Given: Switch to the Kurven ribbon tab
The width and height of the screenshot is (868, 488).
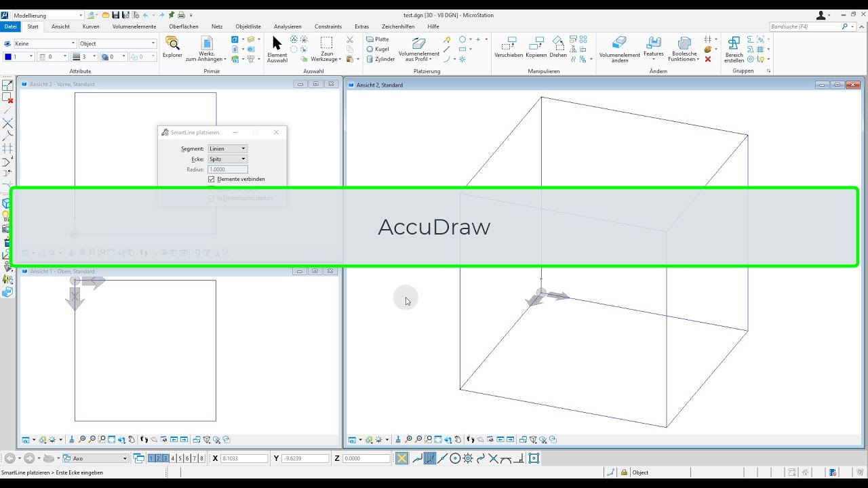Looking at the screenshot, I should pos(91,26).
